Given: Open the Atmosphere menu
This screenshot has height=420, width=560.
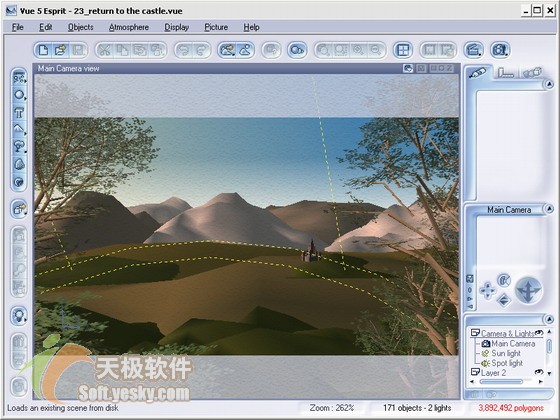Looking at the screenshot, I should coord(129,27).
